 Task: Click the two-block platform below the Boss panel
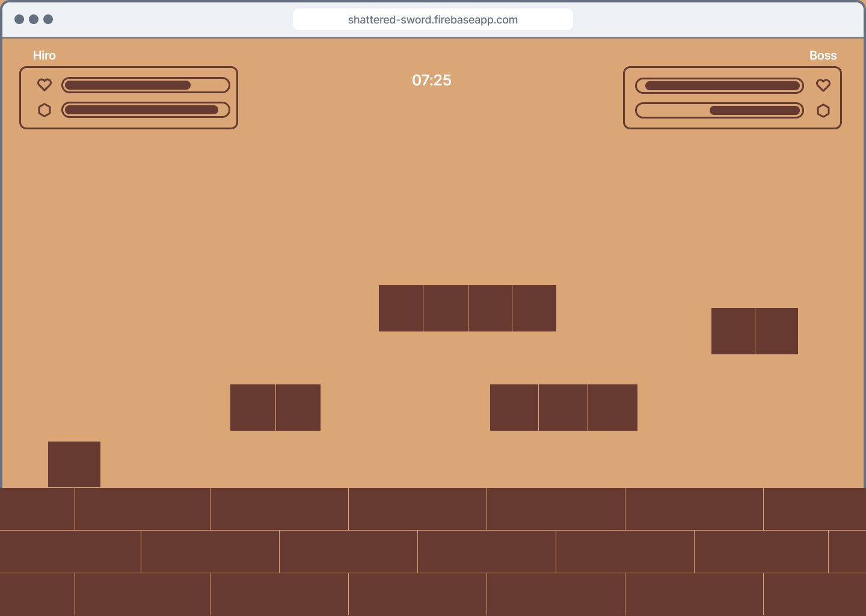point(754,331)
